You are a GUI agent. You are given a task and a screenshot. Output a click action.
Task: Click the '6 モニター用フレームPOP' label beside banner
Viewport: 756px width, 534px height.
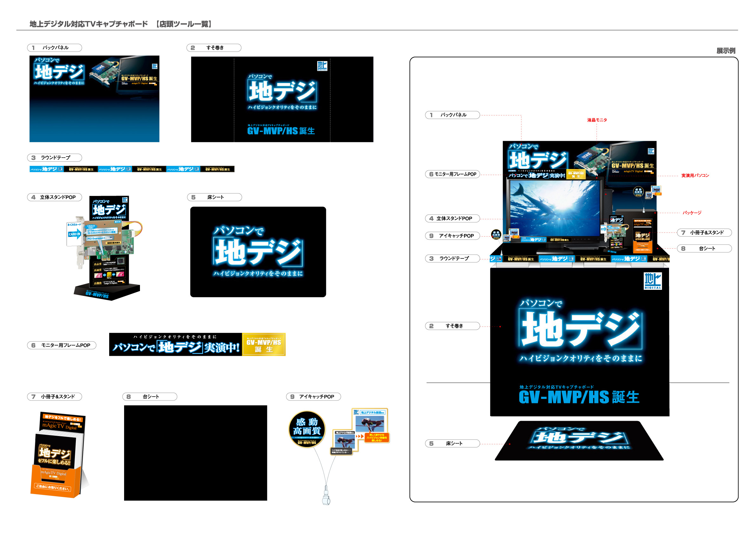coord(62,345)
